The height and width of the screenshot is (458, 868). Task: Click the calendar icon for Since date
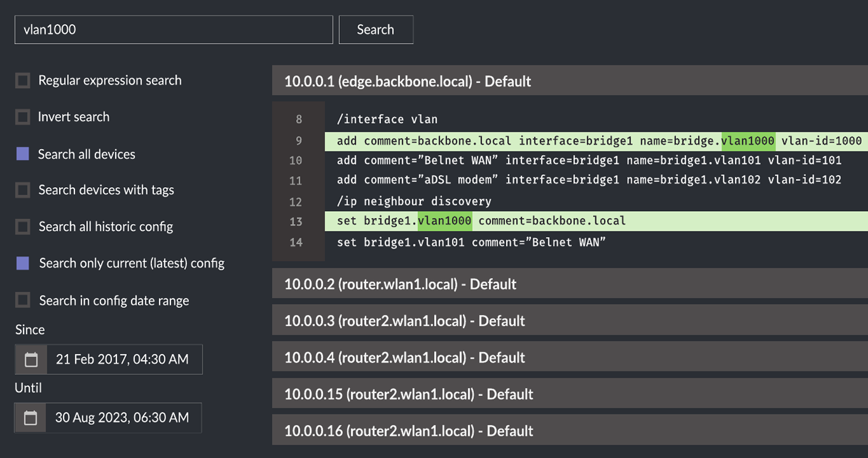pos(31,360)
